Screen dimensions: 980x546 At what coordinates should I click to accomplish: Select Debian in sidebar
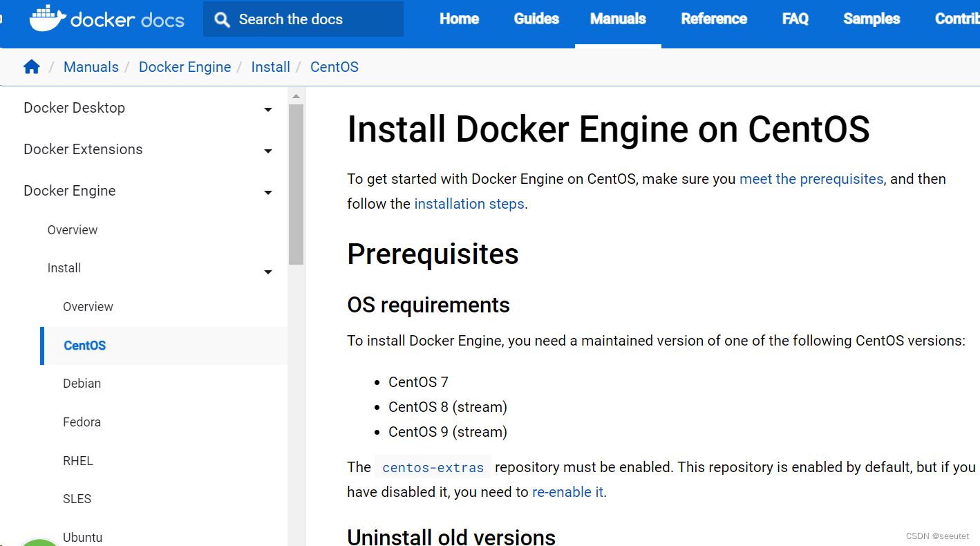click(x=82, y=384)
